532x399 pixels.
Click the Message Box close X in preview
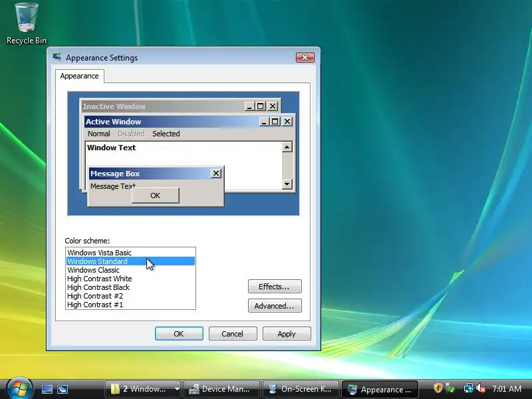coord(215,174)
